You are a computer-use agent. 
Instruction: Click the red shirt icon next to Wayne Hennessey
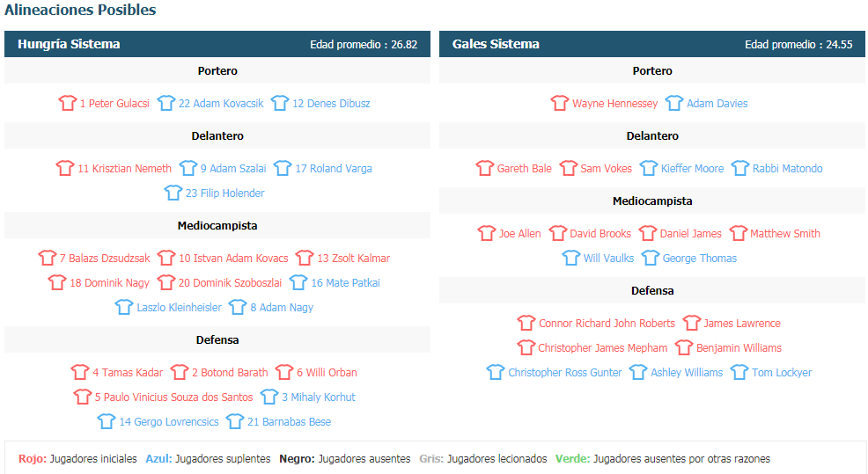[x=560, y=103]
